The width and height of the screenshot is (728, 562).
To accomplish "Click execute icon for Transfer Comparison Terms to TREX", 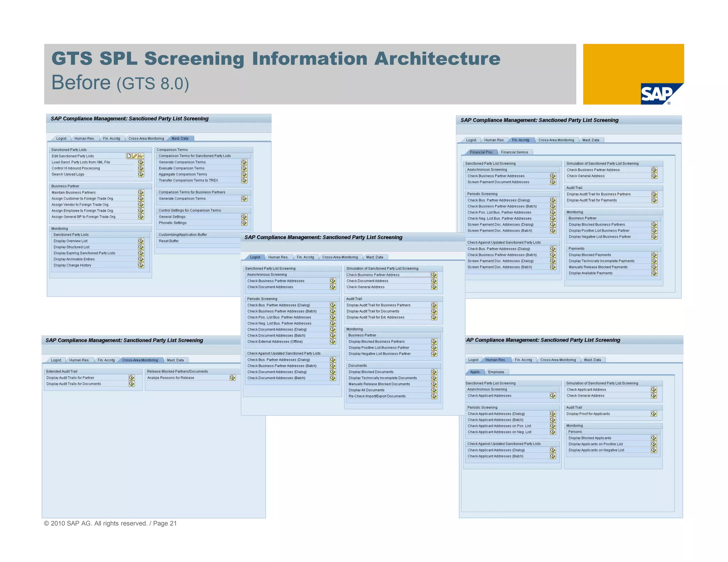I will [244, 180].
